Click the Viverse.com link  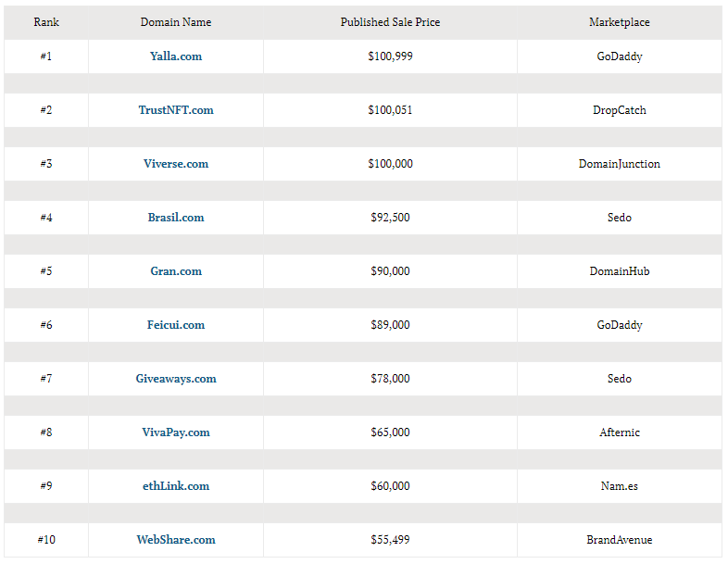[x=175, y=164]
